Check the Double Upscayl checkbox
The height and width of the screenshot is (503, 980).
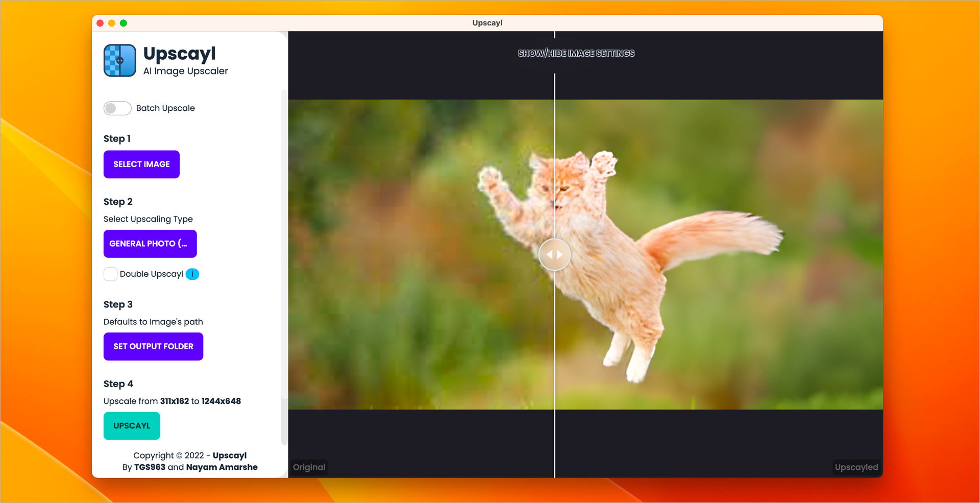point(110,274)
